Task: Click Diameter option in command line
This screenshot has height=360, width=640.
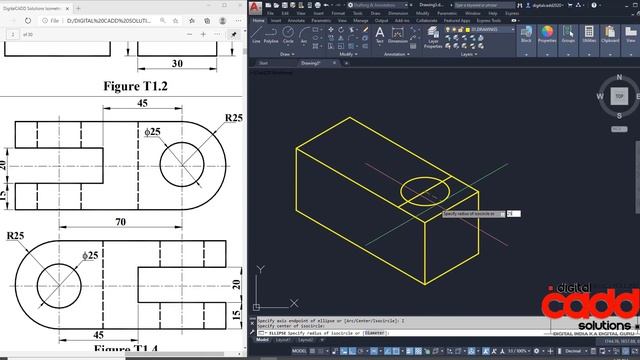Action: (x=374, y=333)
